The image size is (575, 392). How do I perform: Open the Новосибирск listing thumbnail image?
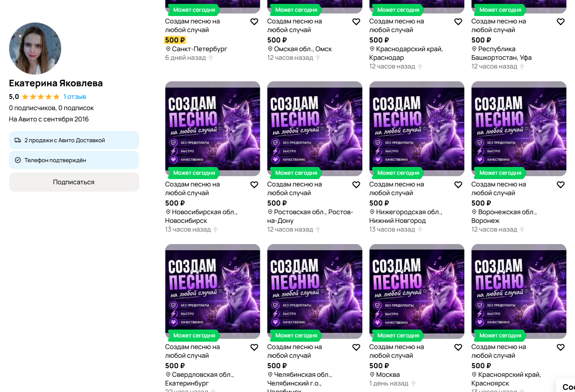[x=213, y=129]
